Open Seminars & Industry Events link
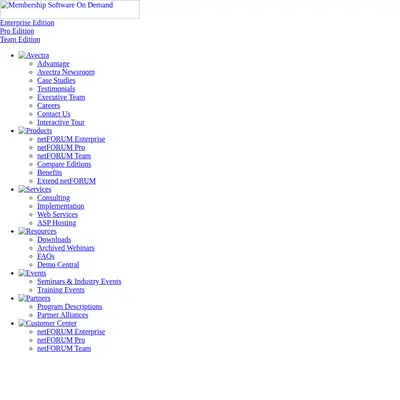 tap(79, 282)
